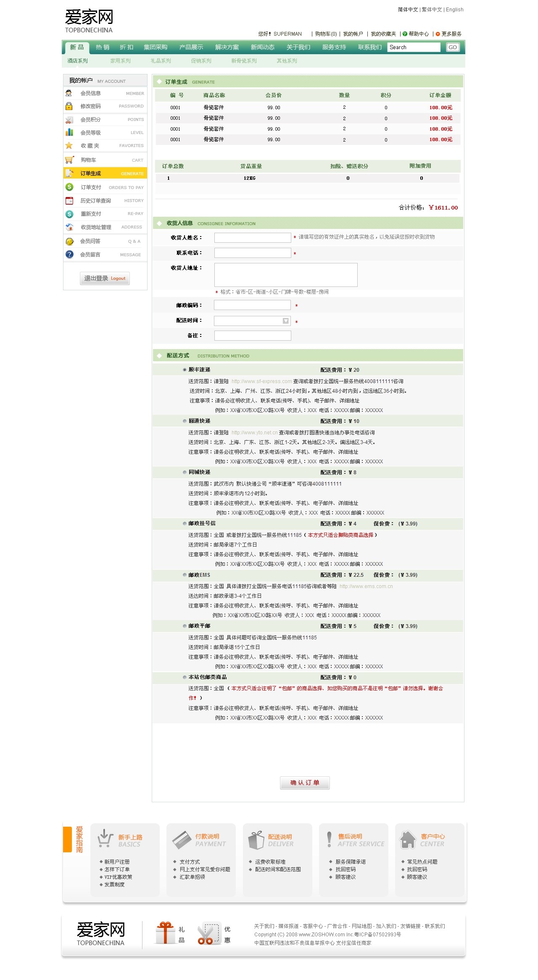Click the 退出登录 Logout button
Screen dimensions: 538x980
(x=105, y=278)
